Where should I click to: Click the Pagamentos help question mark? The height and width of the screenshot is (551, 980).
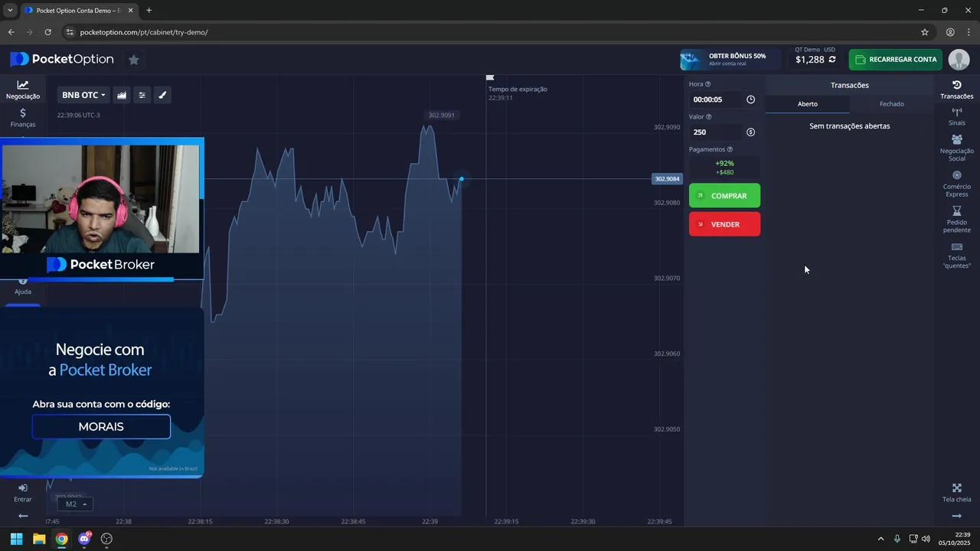pyautogui.click(x=730, y=150)
